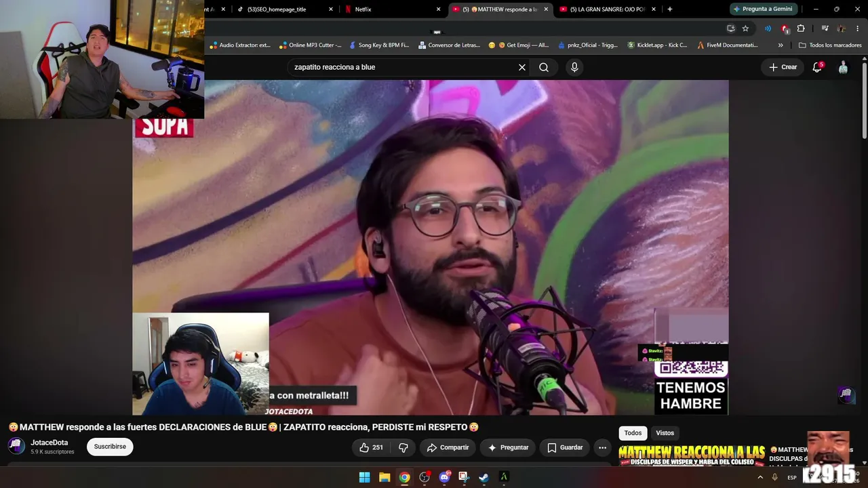Close the SEO_homepage_title tab
The image size is (868, 488).
pyautogui.click(x=331, y=9)
